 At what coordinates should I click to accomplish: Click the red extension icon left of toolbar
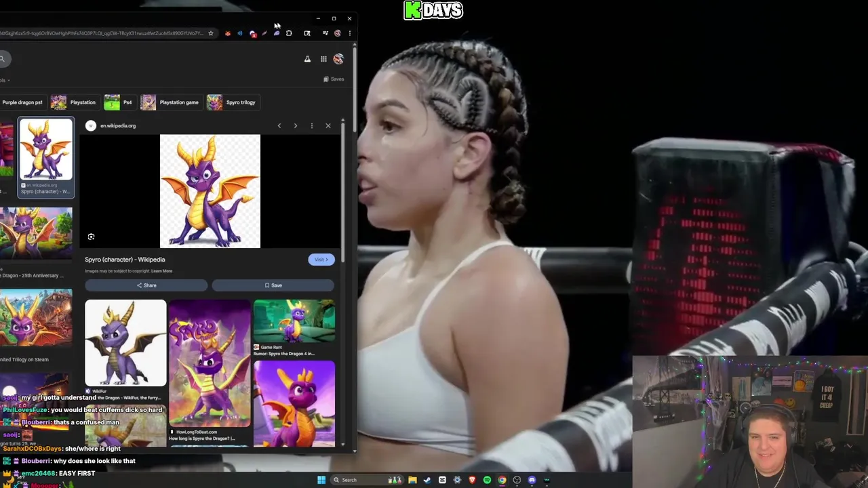tap(228, 33)
